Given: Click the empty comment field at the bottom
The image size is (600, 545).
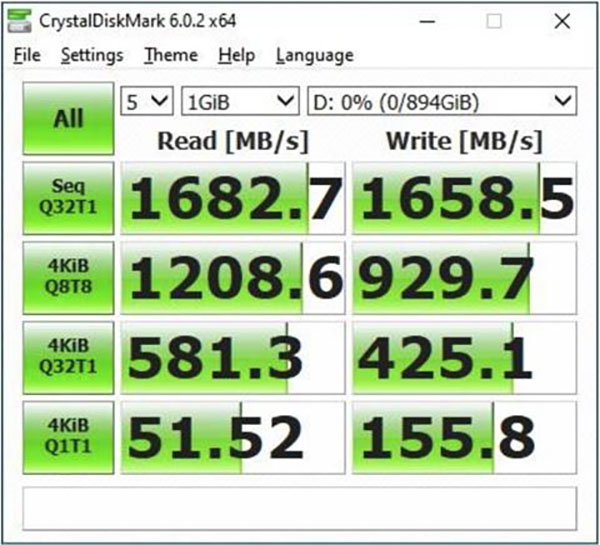Looking at the screenshot, I should coord(299,506).
